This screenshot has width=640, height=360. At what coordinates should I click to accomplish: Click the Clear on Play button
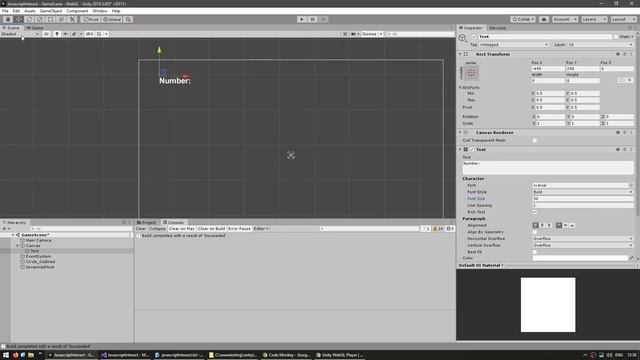(182, 229)
